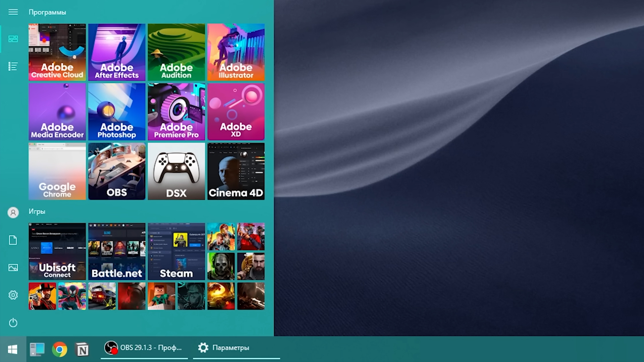This screenshot has height=362, width=644.
Task: Switch to the OBS 29.1.3 taskbar window
Action: pos(144,348)
